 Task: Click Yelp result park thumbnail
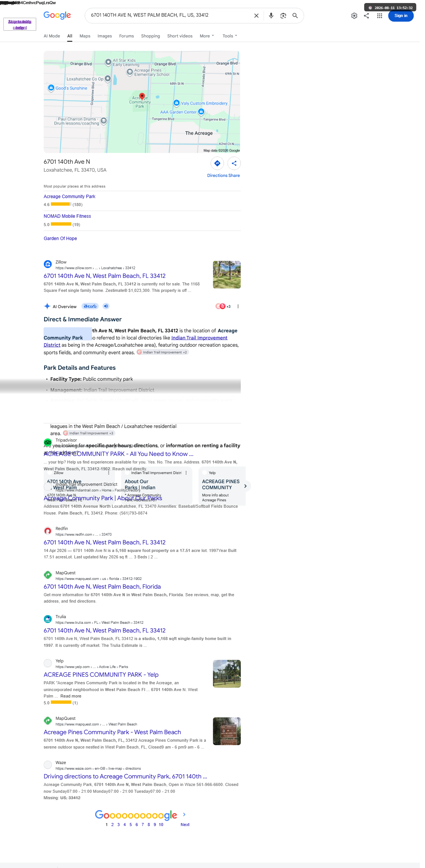pyautogui.click(x=227, y=674)
